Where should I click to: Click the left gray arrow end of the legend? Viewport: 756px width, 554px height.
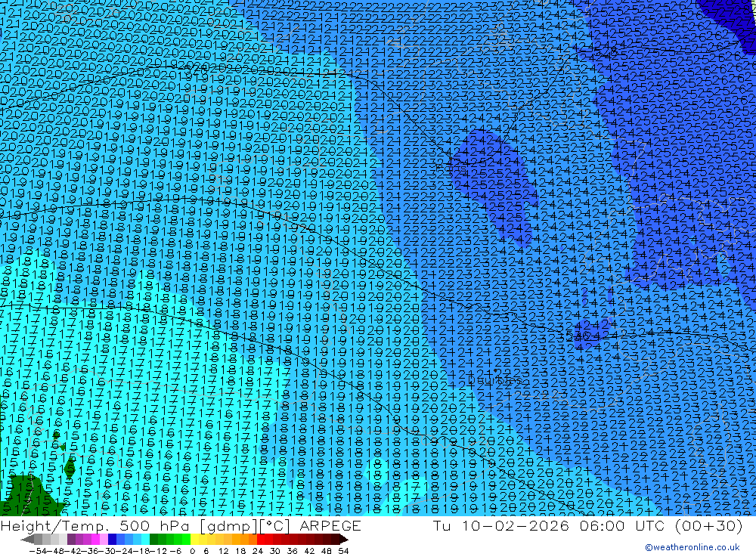[27, 540]
